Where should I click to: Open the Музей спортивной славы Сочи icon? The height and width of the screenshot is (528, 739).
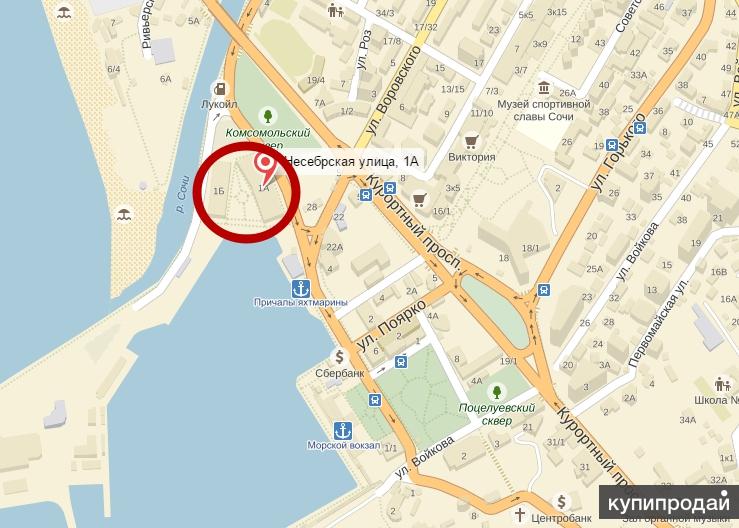pos(544,88)
